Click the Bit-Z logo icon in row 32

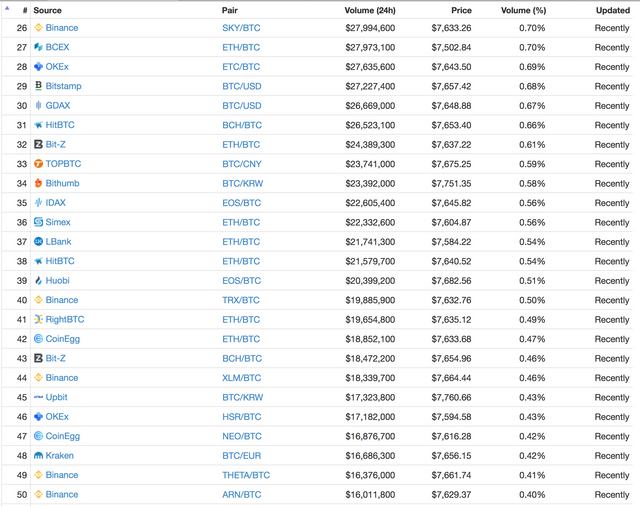click(x=38, y=144)
